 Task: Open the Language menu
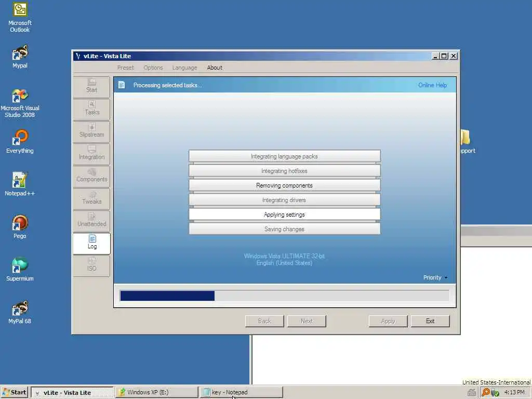(x=184, y=68)
